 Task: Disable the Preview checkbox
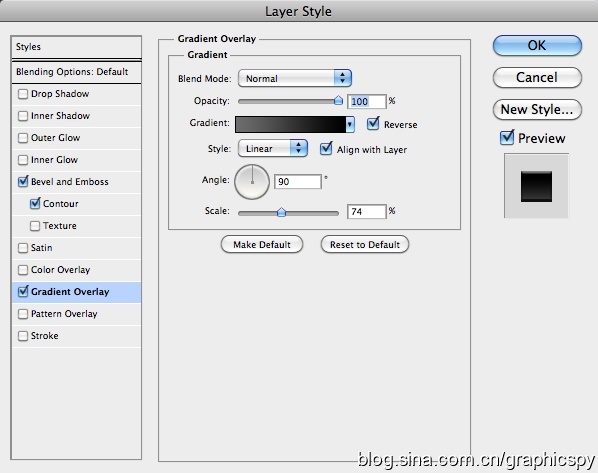507,137
